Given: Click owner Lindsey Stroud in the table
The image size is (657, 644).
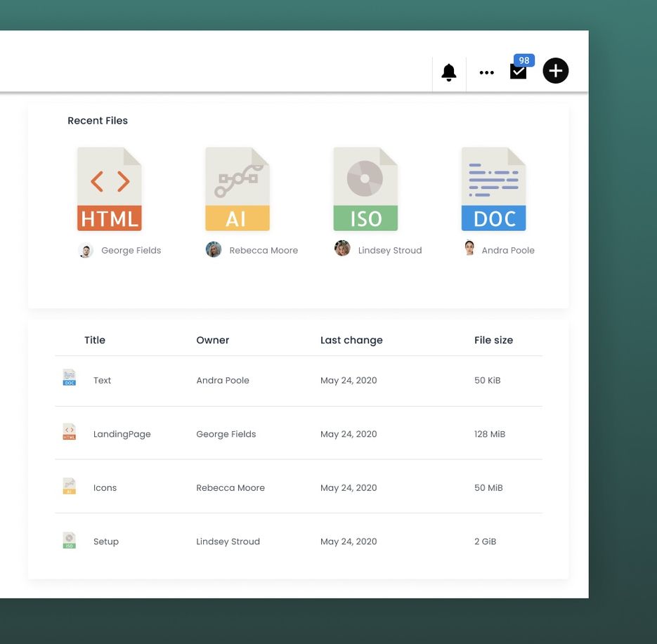Looking at the screenshot, I should 228,542.
